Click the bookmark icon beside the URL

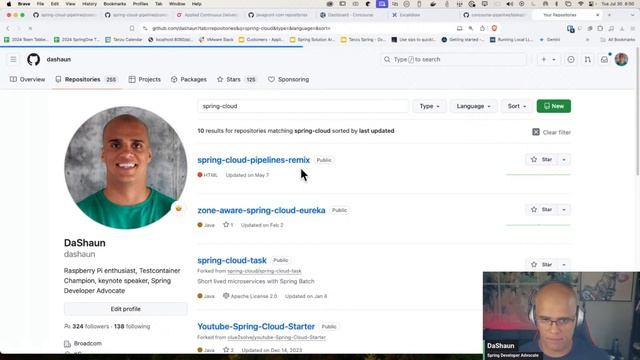tap(132, 28)
